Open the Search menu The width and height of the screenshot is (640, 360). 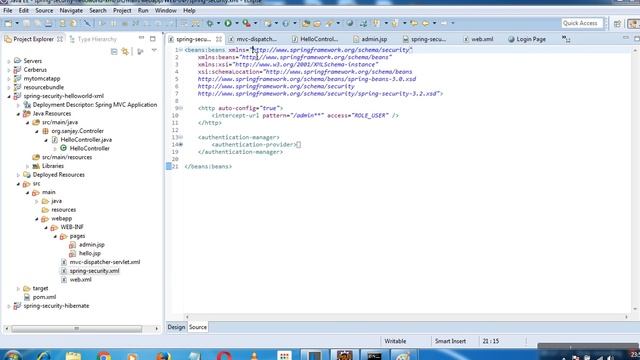[98, 10]
